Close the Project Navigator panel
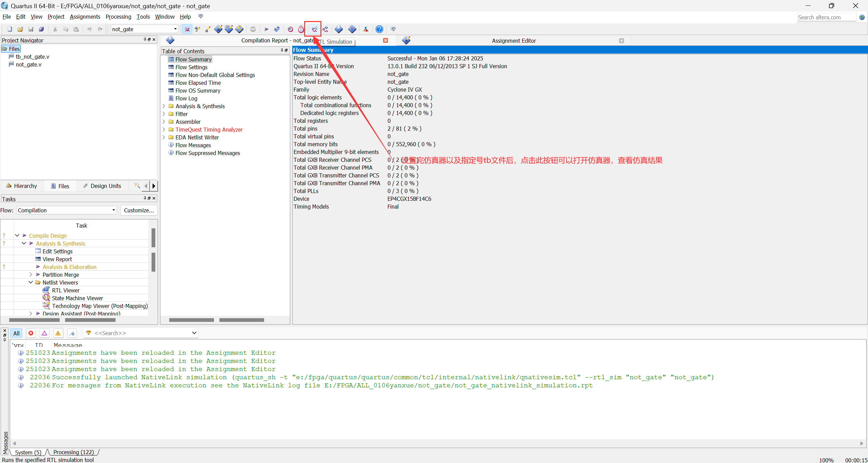This screenshot has height=463, width=868. (x=154, y=40)
